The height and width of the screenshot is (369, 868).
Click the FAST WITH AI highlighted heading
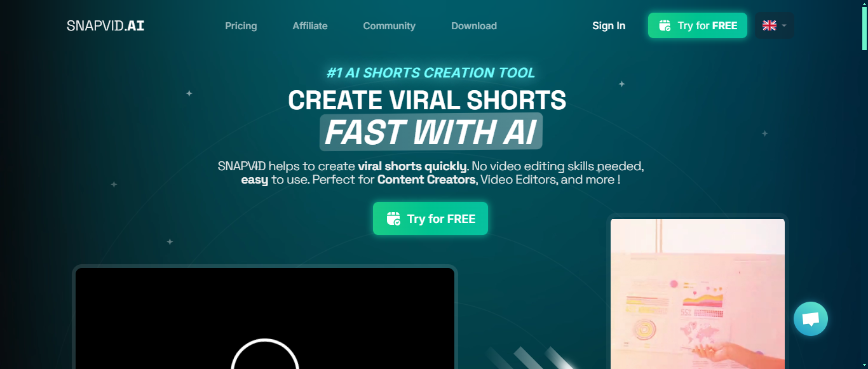[x=431, y=132]
